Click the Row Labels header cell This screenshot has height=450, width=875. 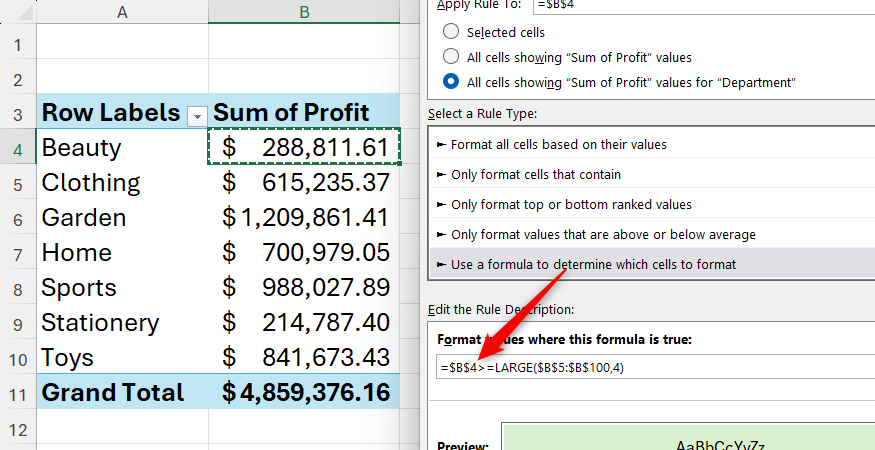coord(122,112)
